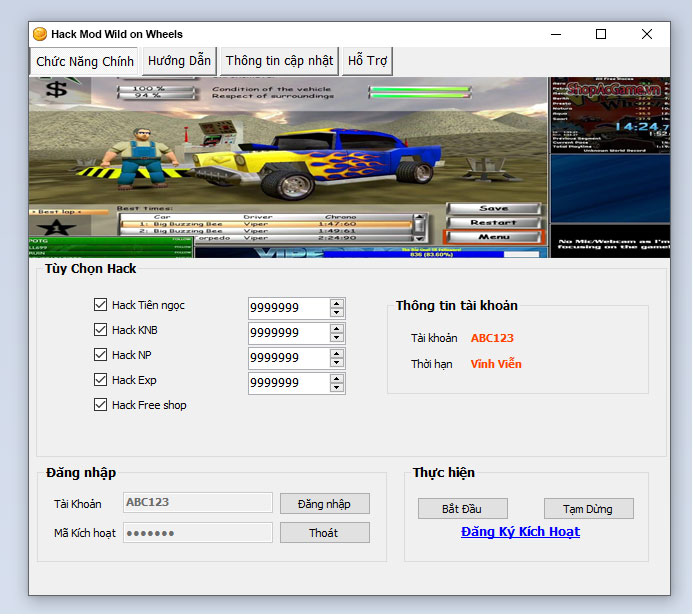Uncheck the Hack Tiên ngọc checkbox

click(100, 305)
